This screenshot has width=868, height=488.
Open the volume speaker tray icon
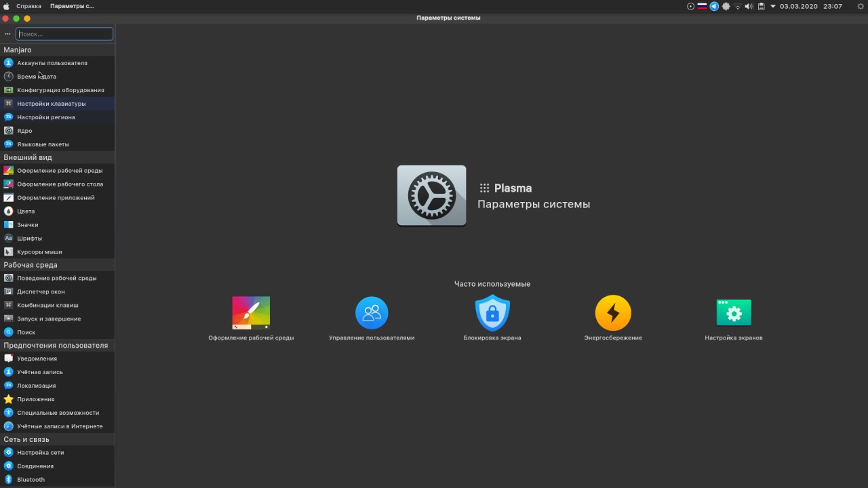(749, 6)
